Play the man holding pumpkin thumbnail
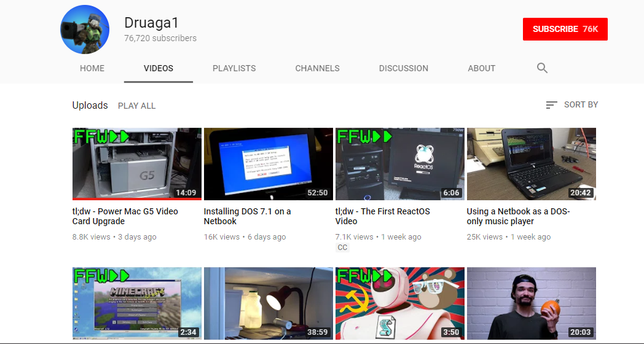This screenshot has width=644, height=344. 531,303
